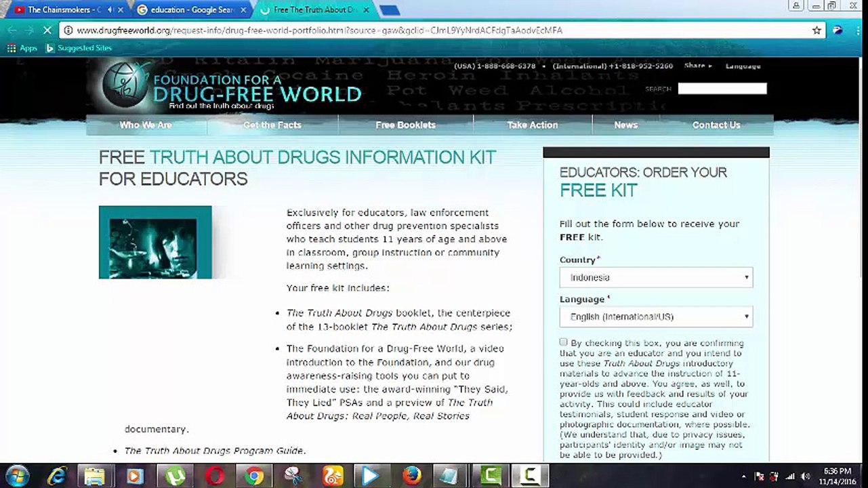Switch to education Google Search tab
868x488 pixels.
point(187,9)
